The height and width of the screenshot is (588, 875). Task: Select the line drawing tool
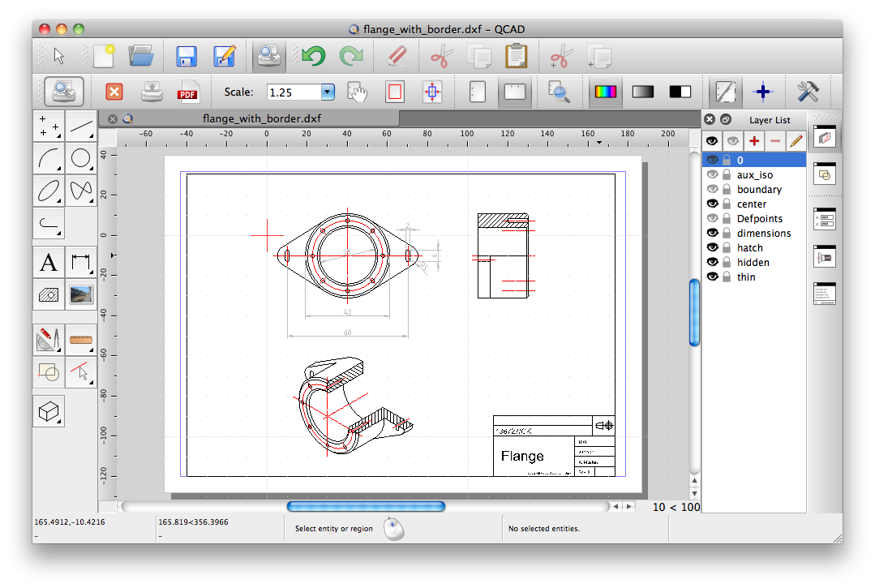point(80,127)
